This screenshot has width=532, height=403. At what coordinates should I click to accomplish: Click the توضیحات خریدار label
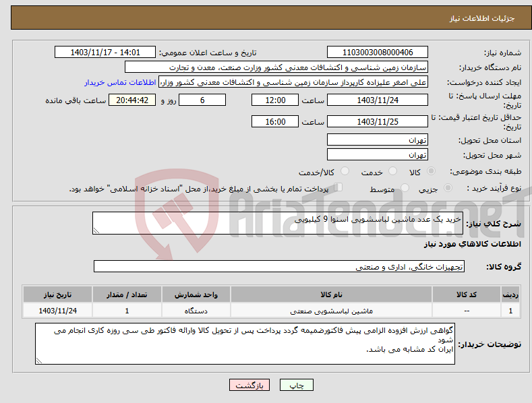point(490,344)
